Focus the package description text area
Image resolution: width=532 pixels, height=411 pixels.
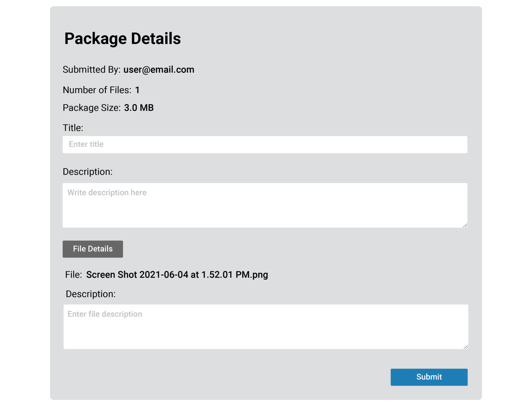click(265, 205)
